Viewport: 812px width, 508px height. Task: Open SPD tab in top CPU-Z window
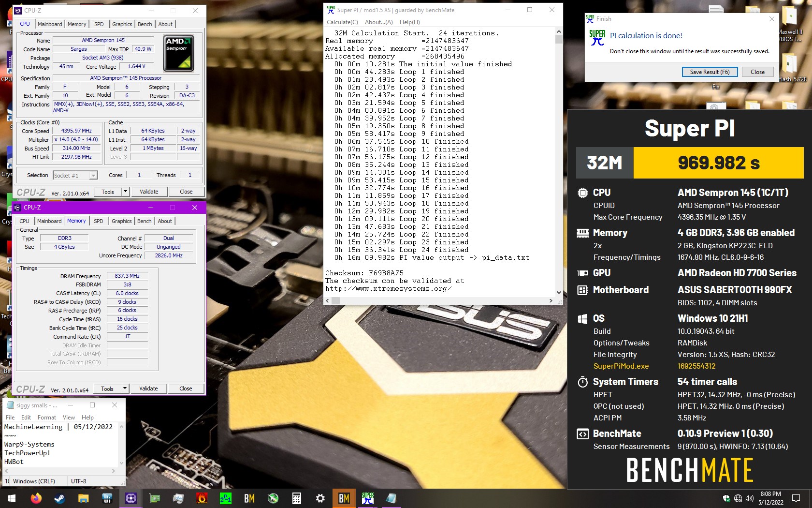[99, 24]
